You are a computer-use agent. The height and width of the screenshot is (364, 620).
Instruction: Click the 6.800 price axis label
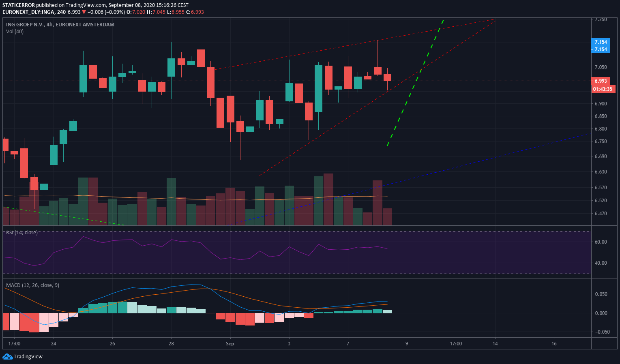tap(601, 129)
